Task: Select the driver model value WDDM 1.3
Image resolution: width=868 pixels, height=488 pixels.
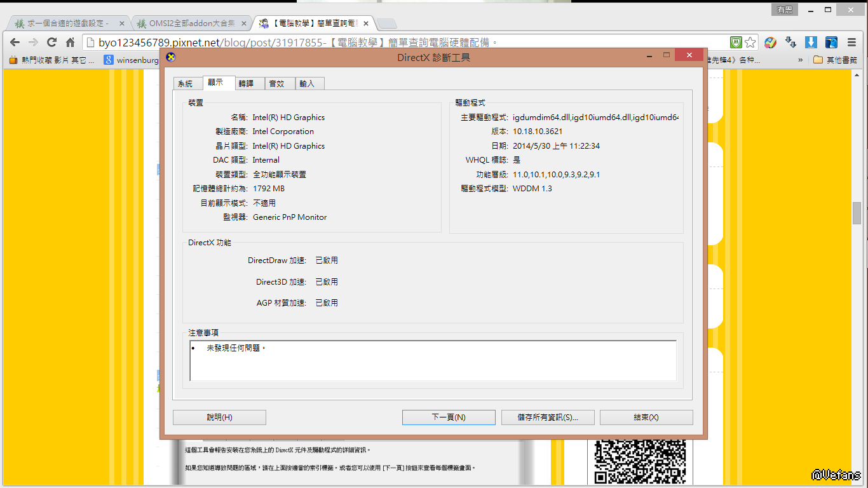Action: pos(532,189)
